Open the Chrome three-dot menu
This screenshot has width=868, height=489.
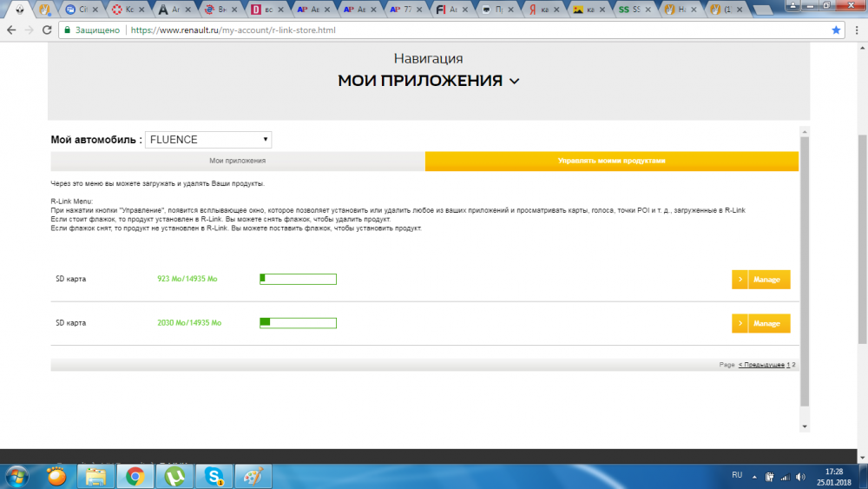(857, 30)
